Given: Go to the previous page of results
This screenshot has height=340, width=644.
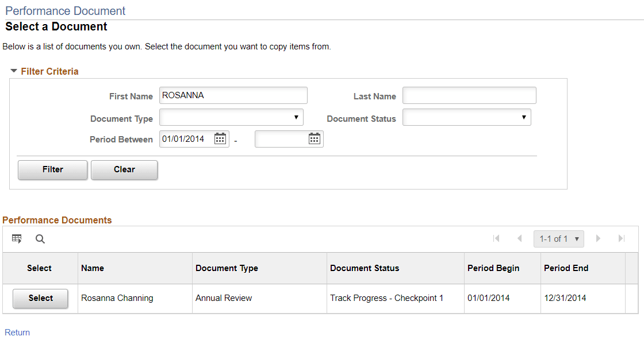Looking at the screenshot, I should pyautogui.click(x=520, y=238).
